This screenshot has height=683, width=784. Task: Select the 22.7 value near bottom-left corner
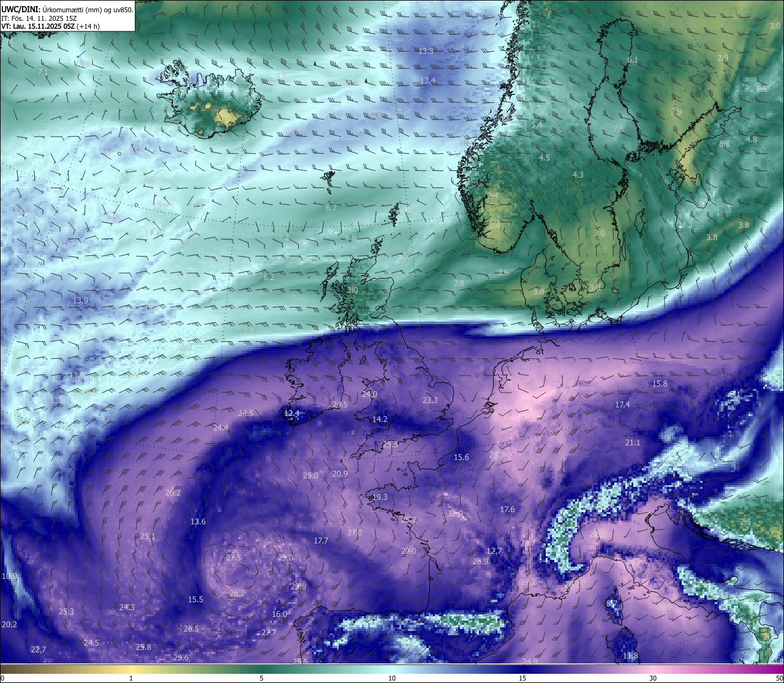38,650
